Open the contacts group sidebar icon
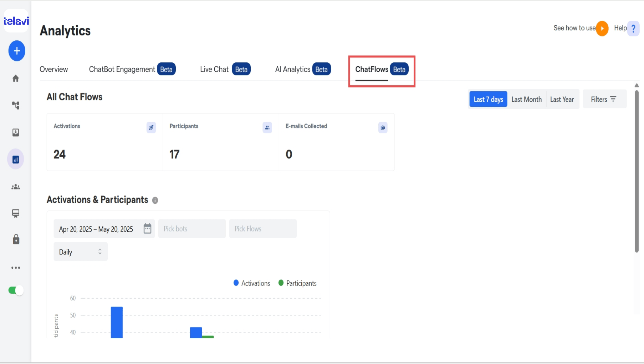This screenshot has height=364, width=644. 16,187
